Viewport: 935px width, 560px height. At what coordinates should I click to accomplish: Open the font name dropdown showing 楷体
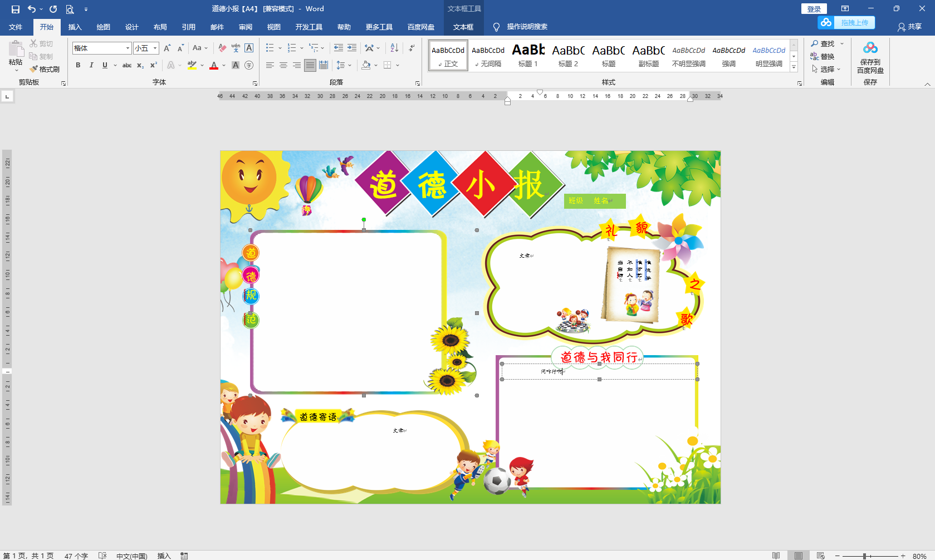(x=128, y=48)
